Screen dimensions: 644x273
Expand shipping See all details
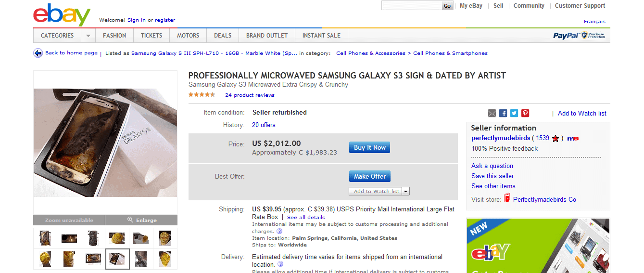306,218
